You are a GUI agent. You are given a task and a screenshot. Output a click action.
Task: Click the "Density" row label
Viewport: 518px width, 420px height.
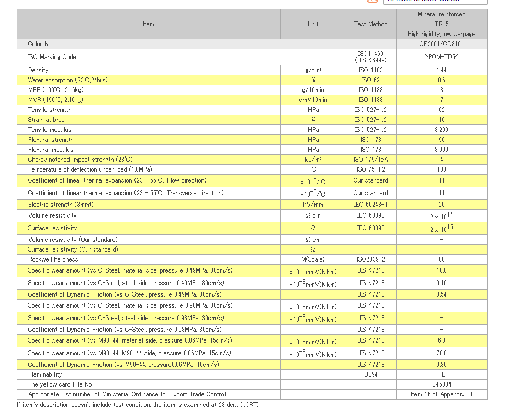[38, 70]
